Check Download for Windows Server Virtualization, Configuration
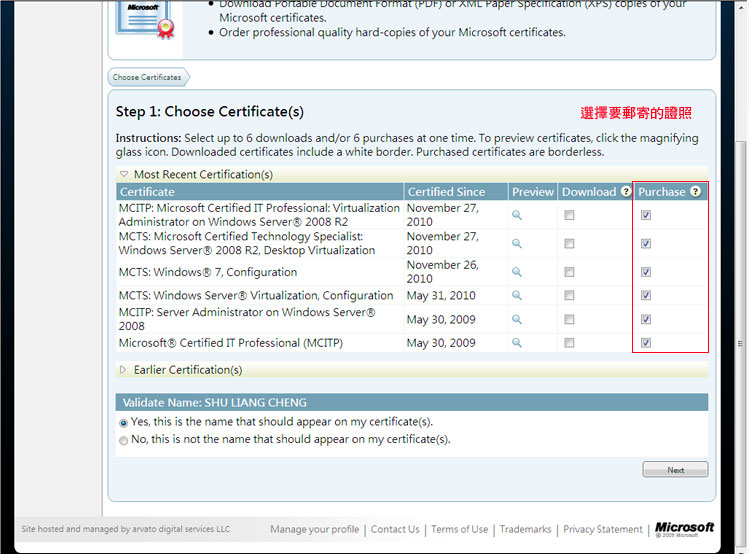The height and width of the screenshot is (554, 750). pyautogui.click(x=569, y=295)
